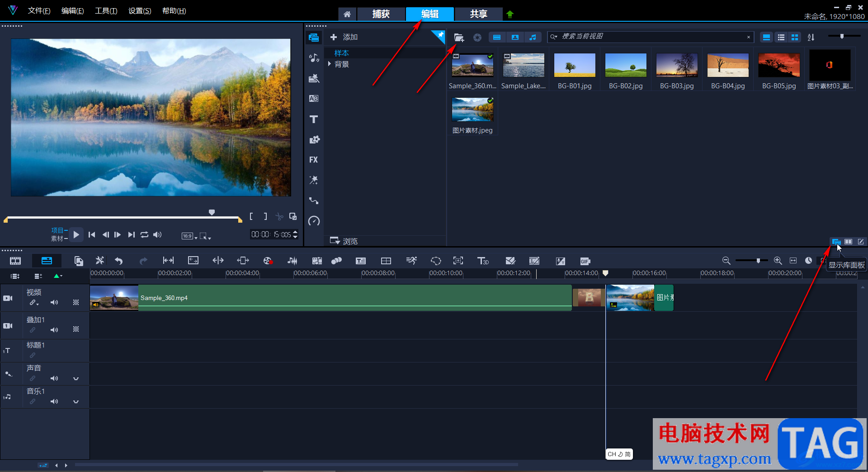
Task: Click the Undo arrow in timeline toolbar
Action: [119, 261]
